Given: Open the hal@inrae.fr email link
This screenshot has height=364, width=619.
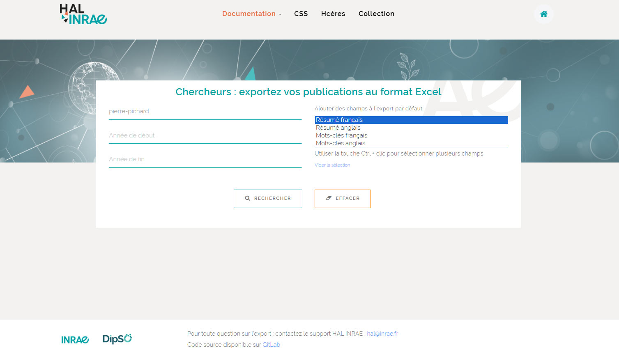Looking at the screenshot, I should click(x=382, y=334).
